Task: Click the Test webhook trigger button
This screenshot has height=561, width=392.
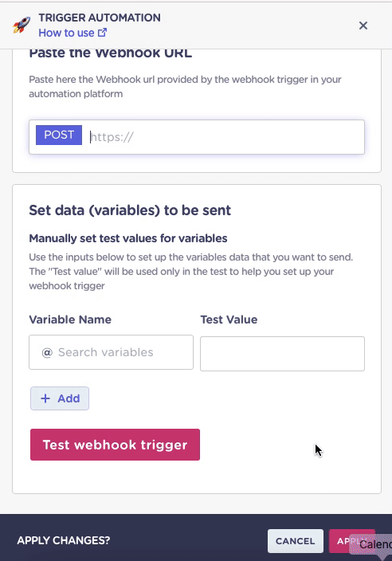Action: 115,445
